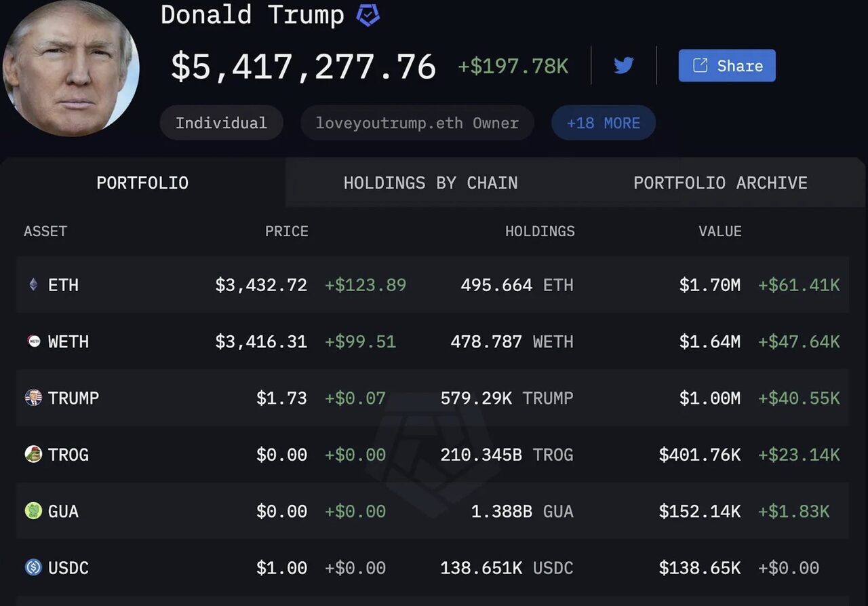Click the Twitter bird icon

point(623,65)
